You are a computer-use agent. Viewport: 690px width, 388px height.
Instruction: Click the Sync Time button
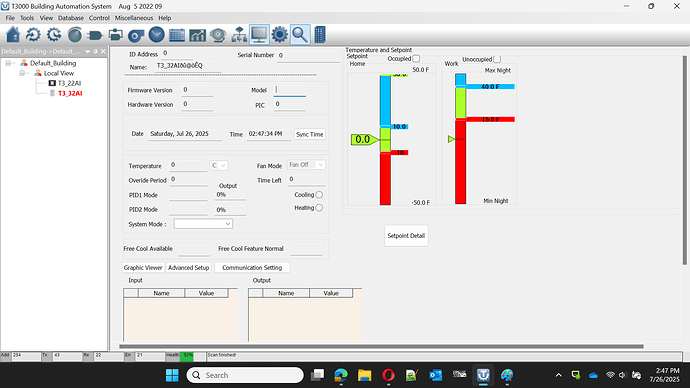(x=310, y=134)
